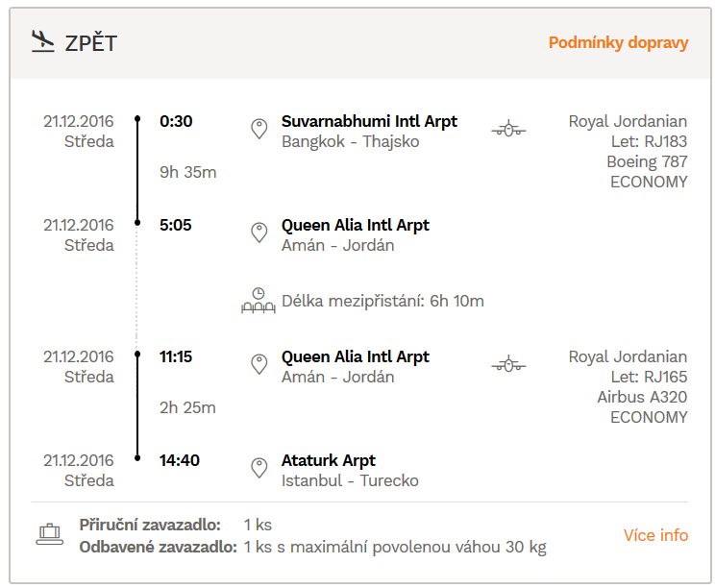Click the location pin beside the 5:05 Queen Alia arrival
This screenshot has height=588, width=715.
pos(259,233)
